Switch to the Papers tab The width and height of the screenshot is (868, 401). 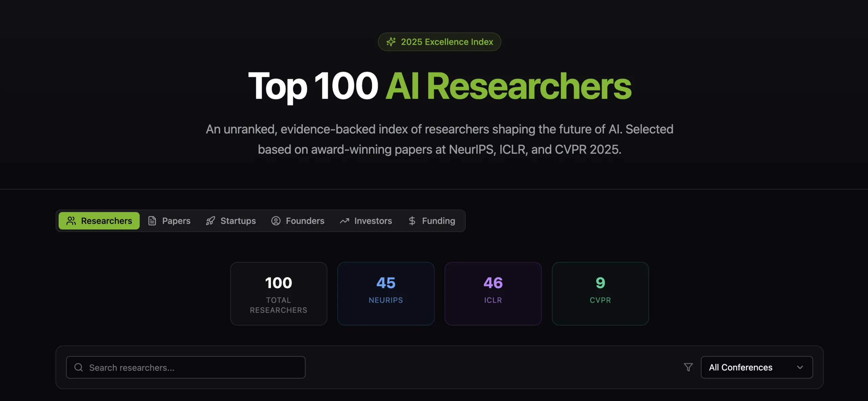tap(176, 221)
